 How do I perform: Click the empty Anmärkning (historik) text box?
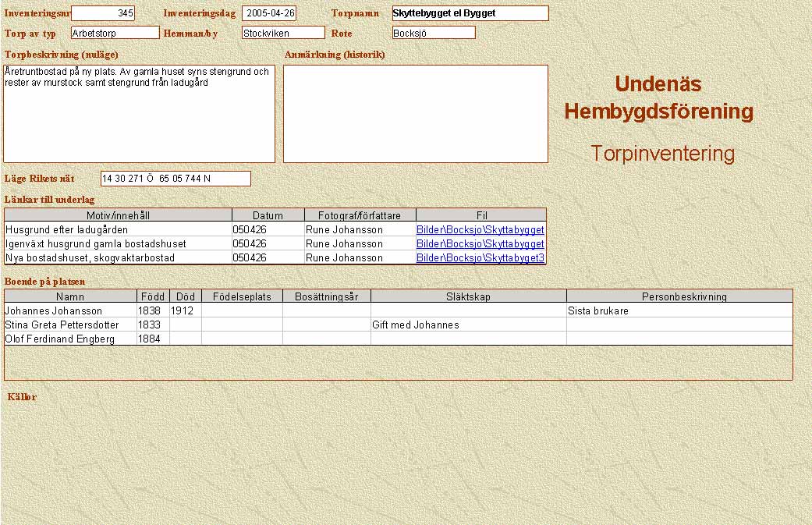click(415, 114)
